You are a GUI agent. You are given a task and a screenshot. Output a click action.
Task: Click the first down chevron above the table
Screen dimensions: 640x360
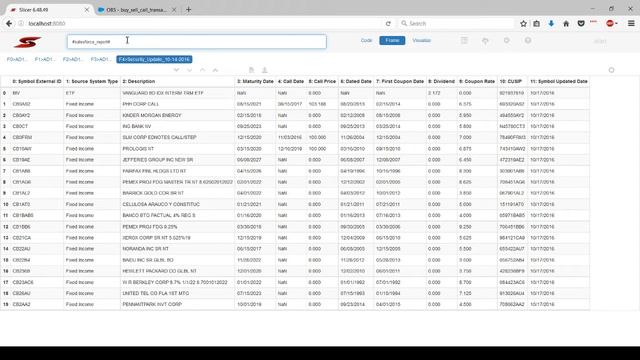point(176,70)
